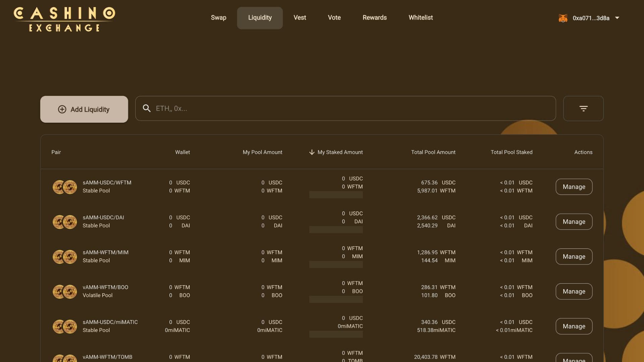
Task: Manage the sAMM-USDC/WFTM pool
Action: pos(574,187)
